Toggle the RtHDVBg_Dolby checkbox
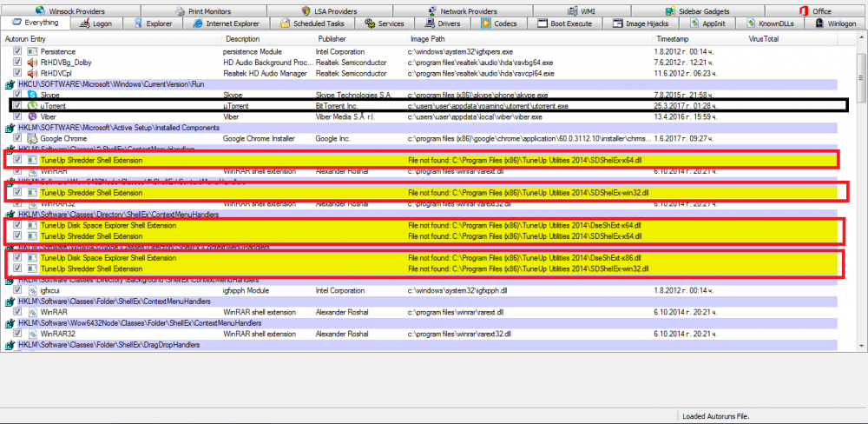Image resolution: width=868 pixels, height=424 pixels. 17,62
